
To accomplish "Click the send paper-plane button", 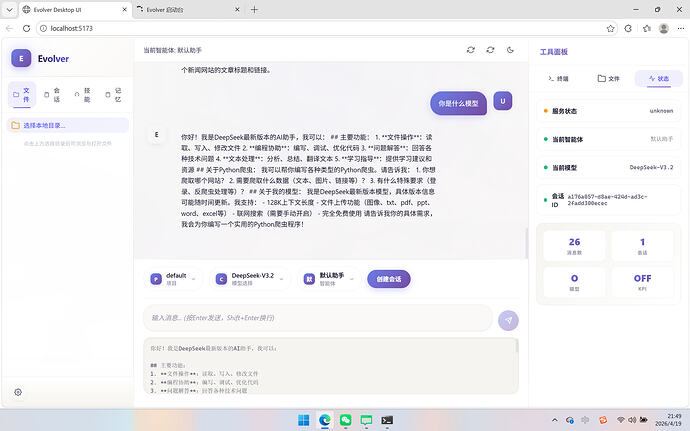I will [x=508, y=320].
